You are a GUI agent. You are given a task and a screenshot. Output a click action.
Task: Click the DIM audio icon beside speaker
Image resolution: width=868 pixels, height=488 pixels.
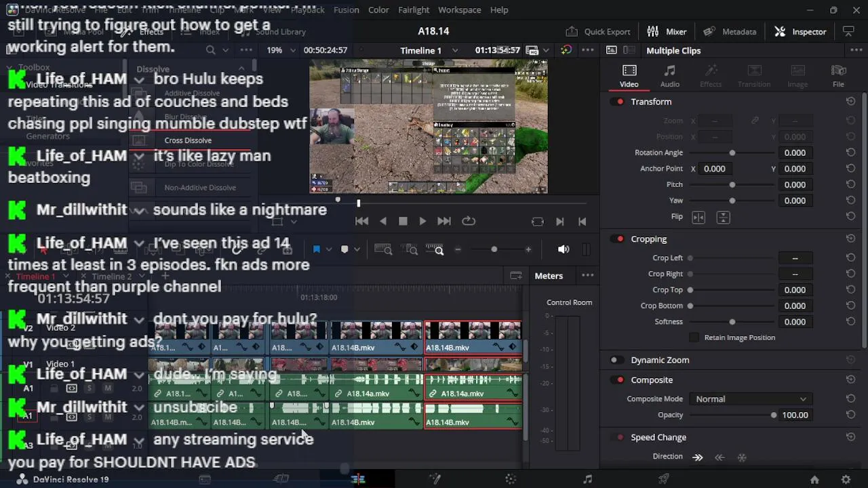click(587, 249)
